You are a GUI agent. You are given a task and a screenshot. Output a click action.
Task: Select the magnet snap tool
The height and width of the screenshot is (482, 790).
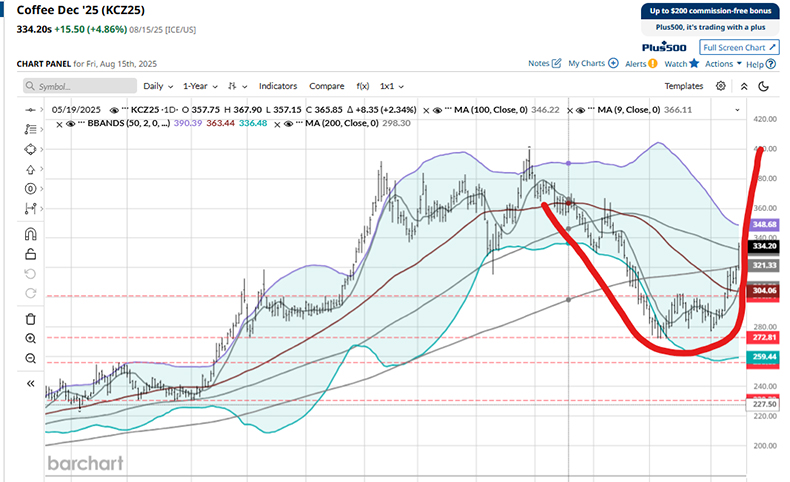point(31,234)
